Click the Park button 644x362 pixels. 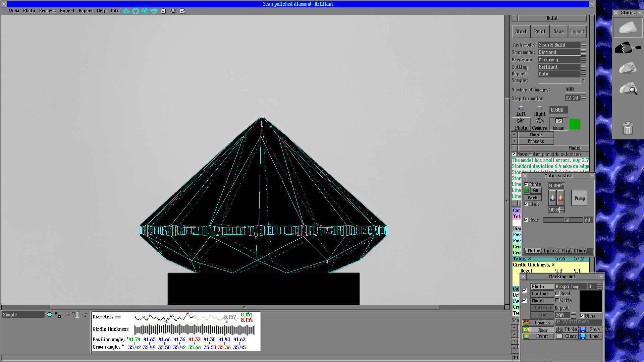532,198
